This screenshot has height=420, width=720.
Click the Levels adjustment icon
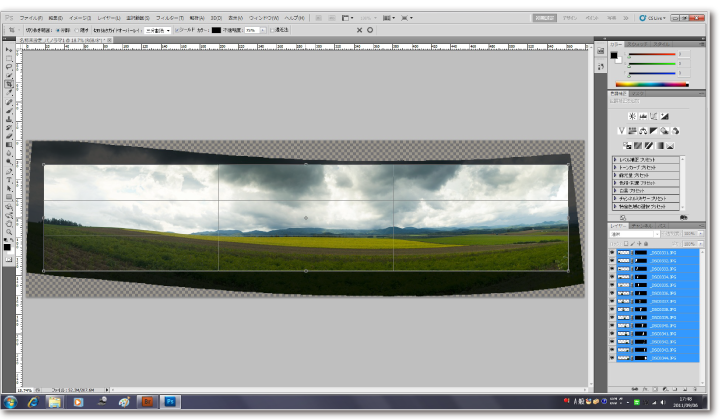643,116
